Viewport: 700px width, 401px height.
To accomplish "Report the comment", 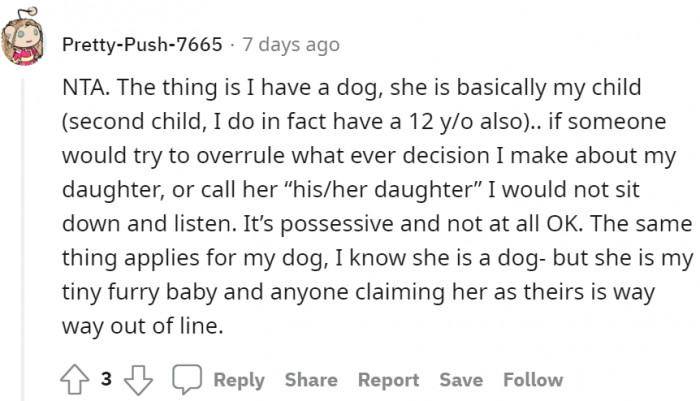I will 388,380.
